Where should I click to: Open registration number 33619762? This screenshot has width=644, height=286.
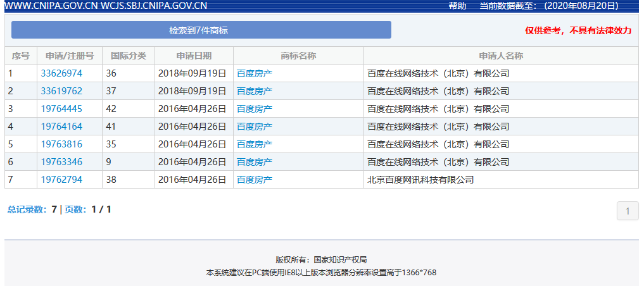click(61, 91)
